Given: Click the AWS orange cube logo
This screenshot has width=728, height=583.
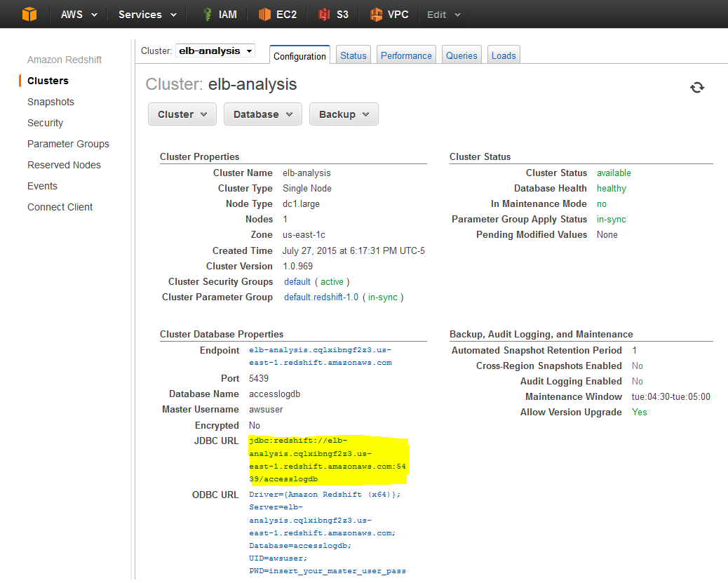Looking at the screenshot, I should [29, 14].
